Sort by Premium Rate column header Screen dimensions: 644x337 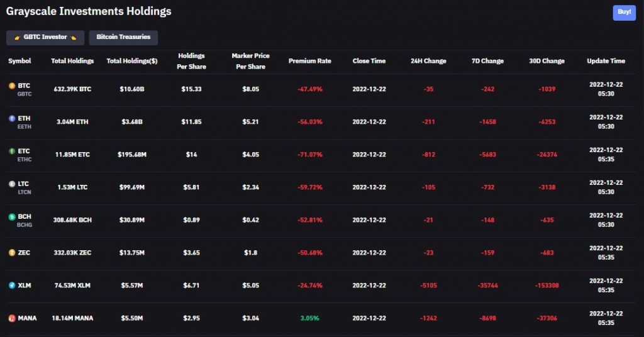[x=309, y=61]
